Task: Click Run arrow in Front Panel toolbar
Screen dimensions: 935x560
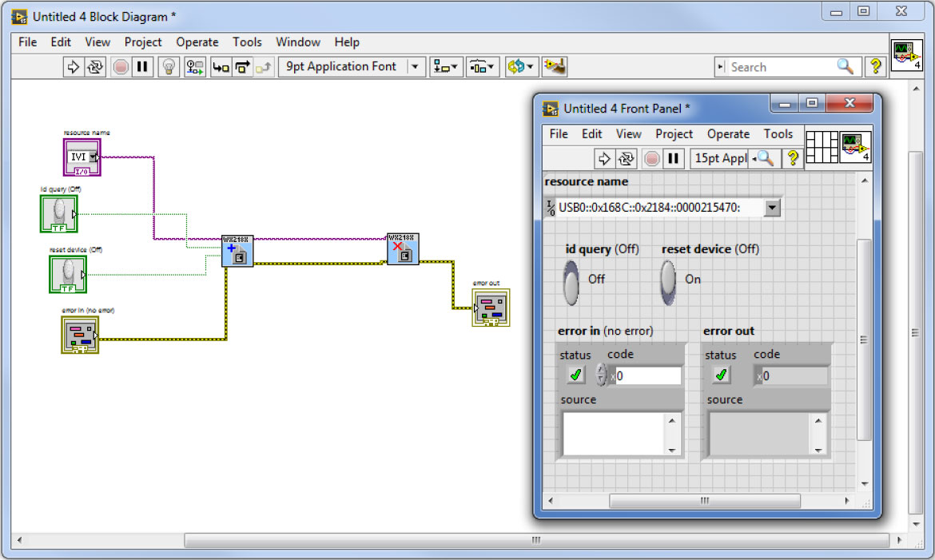Action: coord(605,158)
